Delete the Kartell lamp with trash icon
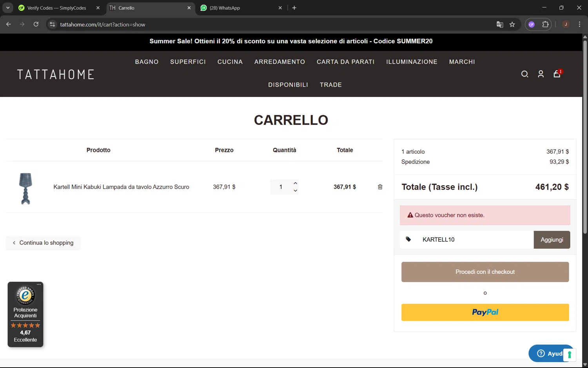Screen dimensions: 588x368 [380, 187]
